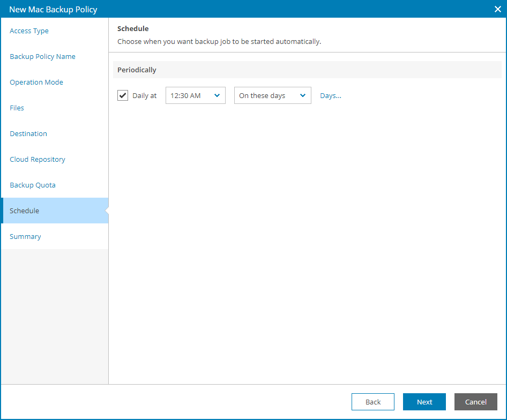This screenshot has height=420, width=507.
Task: Close the wizard with the X icon
Action: coord(497,9)
